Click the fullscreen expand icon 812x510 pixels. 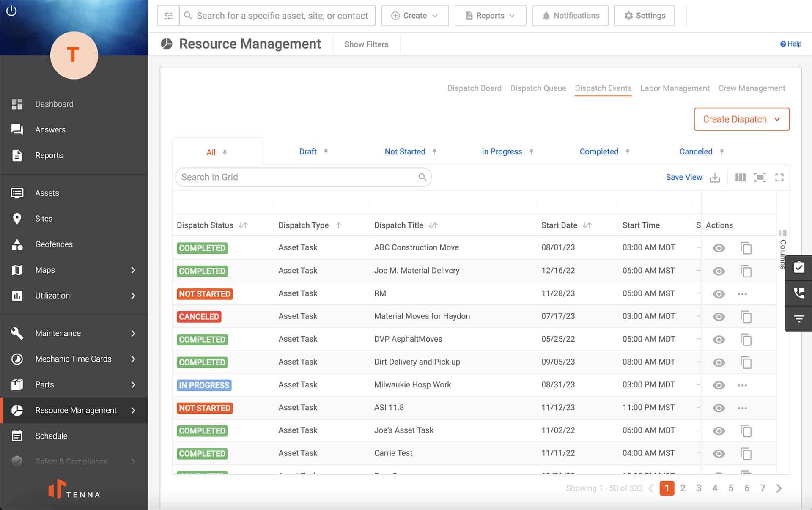(x=779, y=177)
